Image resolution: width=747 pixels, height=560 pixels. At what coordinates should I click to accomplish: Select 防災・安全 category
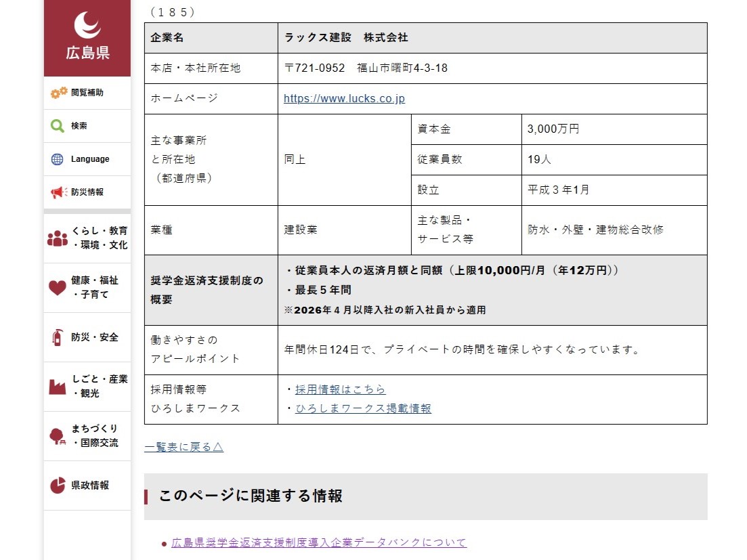point(87,337)
